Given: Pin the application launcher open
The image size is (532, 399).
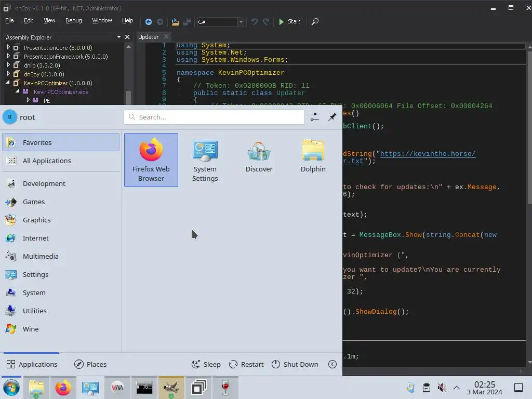Looking at the screenshot, I should point(332,117).
